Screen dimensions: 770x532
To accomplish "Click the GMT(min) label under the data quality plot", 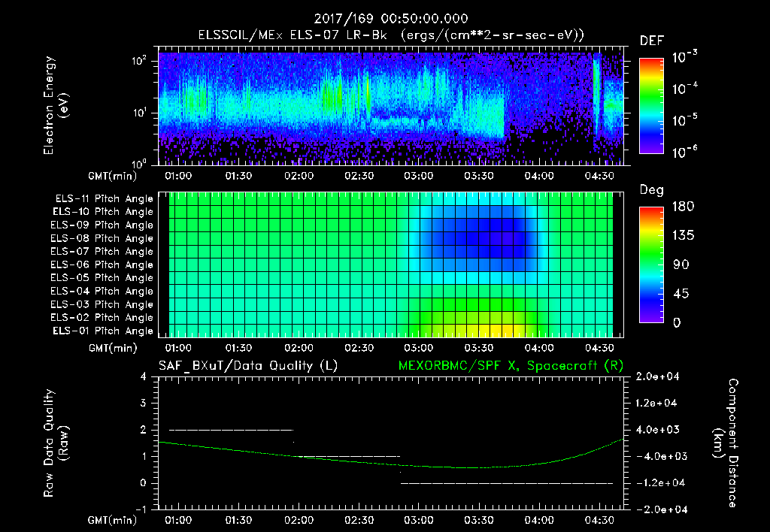I will pyautogui.click(x=113, y=520).
